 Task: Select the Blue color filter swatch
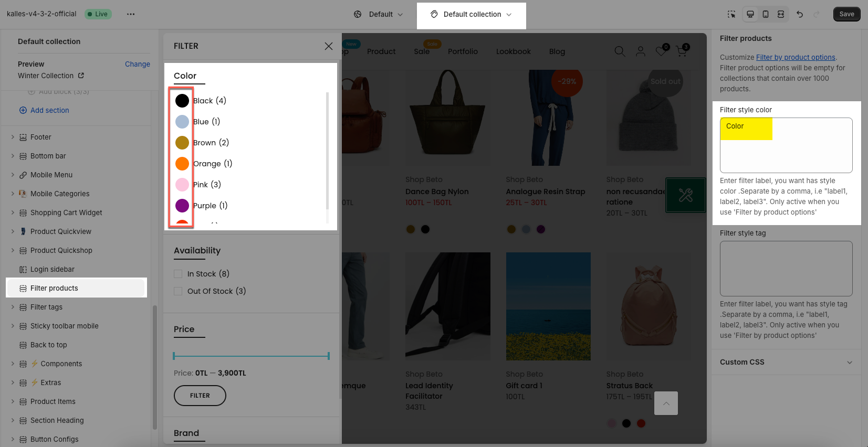coord(182,122)
